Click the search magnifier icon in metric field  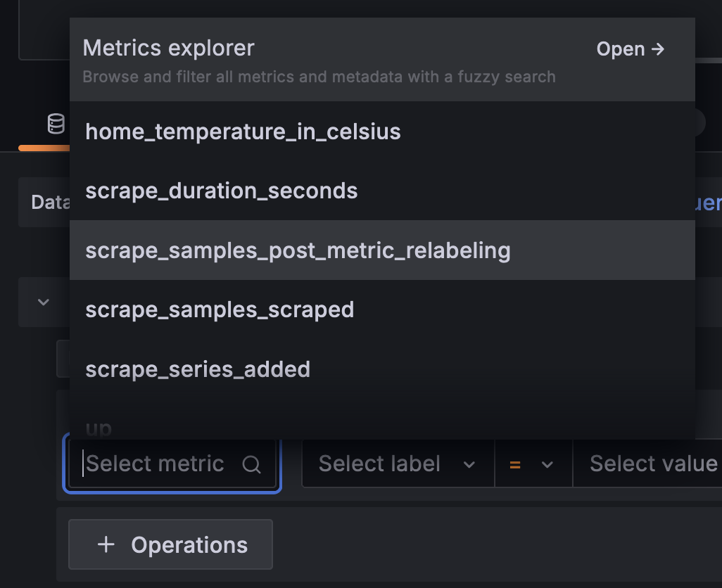[251, 464]
